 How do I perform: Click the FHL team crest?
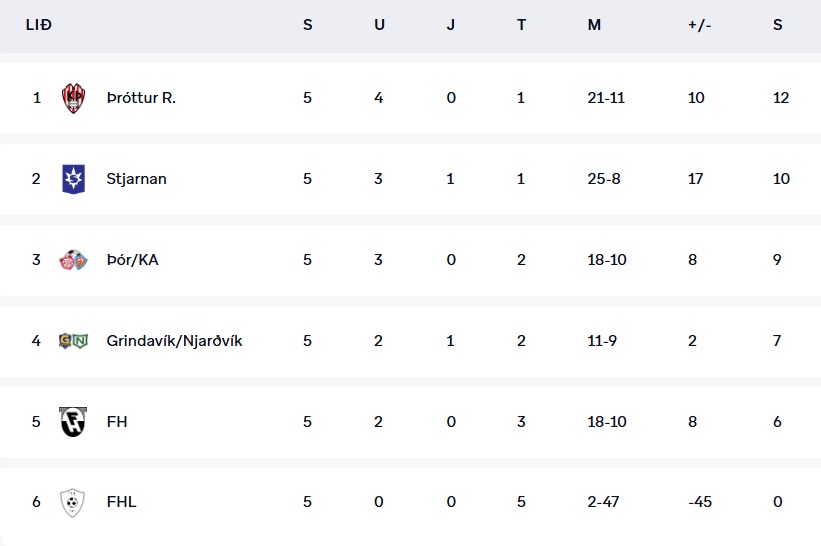point(74,502)
